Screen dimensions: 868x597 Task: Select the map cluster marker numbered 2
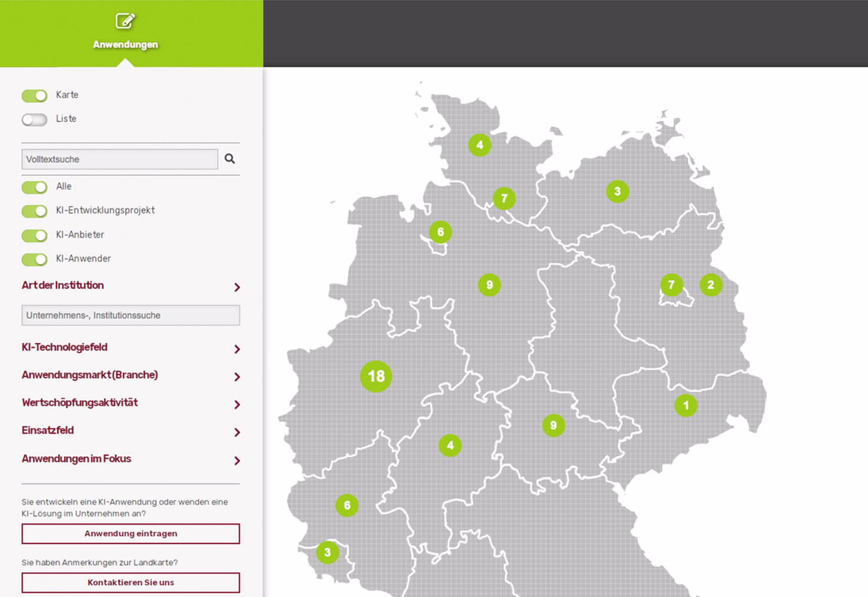coord(710,285)
